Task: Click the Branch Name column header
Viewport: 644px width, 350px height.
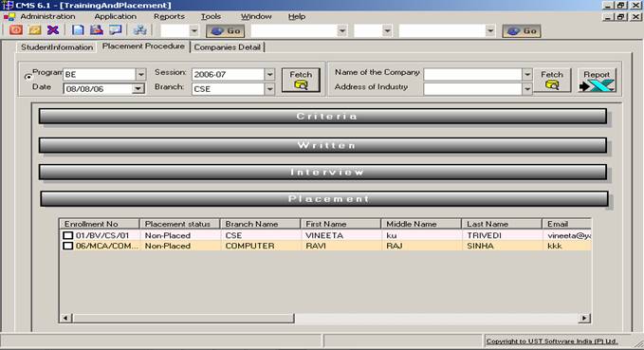Action: (x=261, y=224)
